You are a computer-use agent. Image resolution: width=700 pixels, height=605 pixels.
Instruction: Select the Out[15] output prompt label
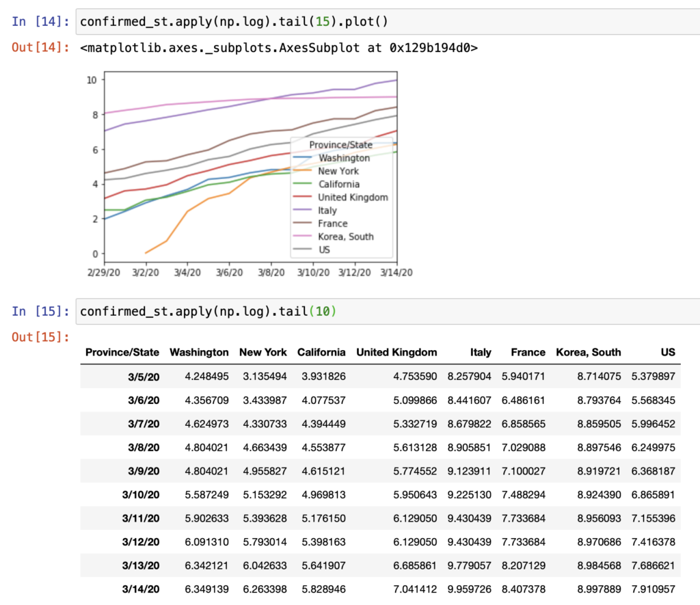click(x=40, y=337)
